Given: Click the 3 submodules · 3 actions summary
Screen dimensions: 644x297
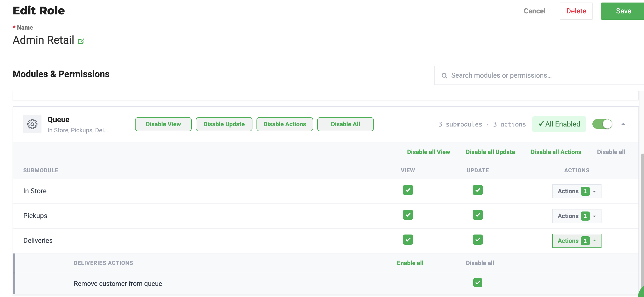Looking at the screenshot, I should 482,124.
